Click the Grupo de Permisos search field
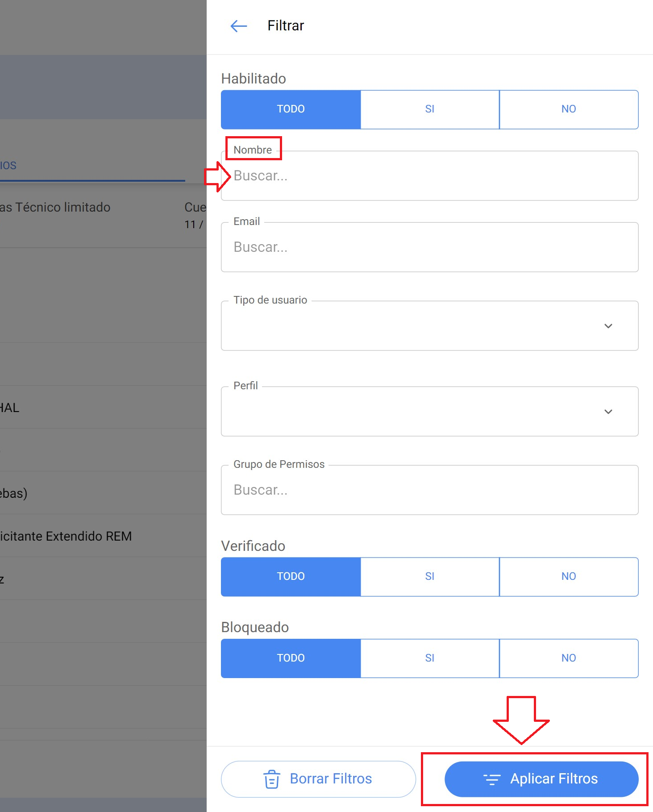 tap(428, 490)
